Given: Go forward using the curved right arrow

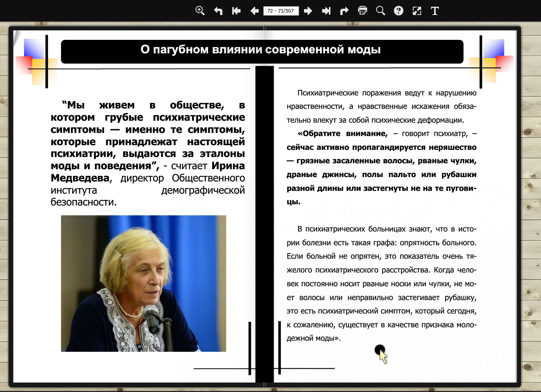Looking at the screenshot, I should 344,11.
